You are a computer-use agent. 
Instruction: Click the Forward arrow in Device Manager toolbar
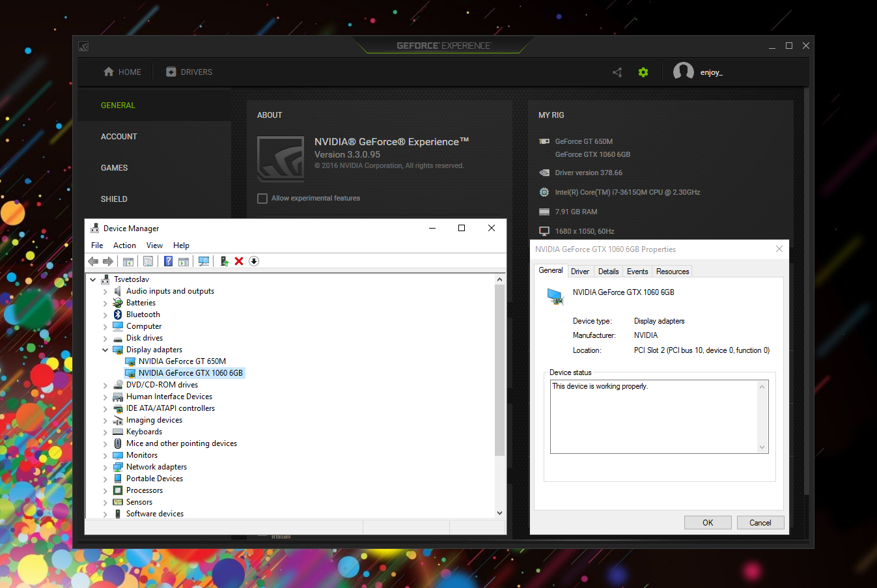click(x=108, y=261)
